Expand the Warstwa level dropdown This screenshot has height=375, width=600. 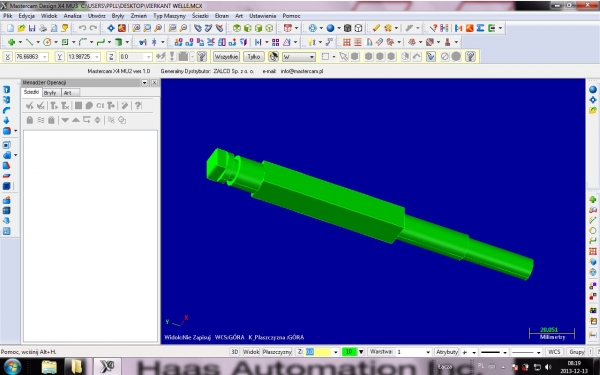click(x=428, y=352)
